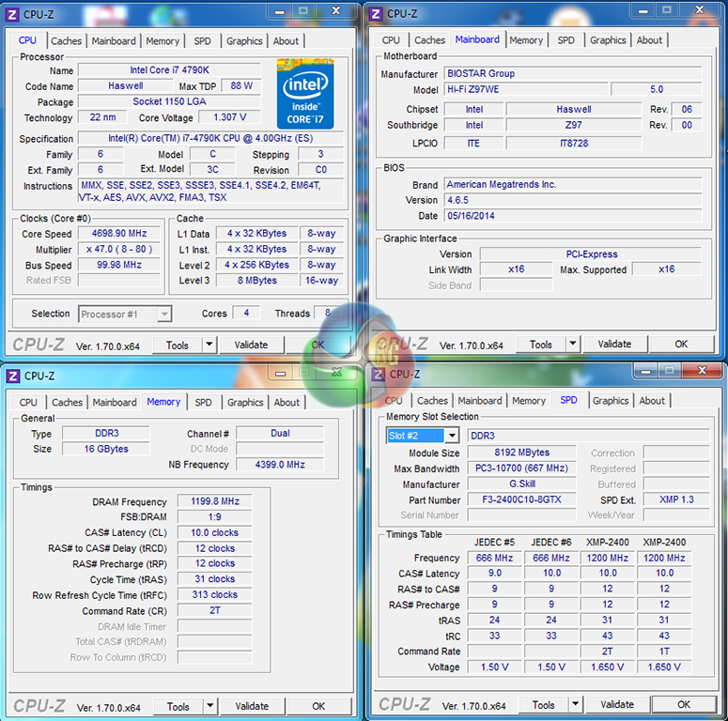This screenshot has height=721, width=728.
Task: Expand the Tools arrow in the Motherboard window
Action: tap(573, 345)
